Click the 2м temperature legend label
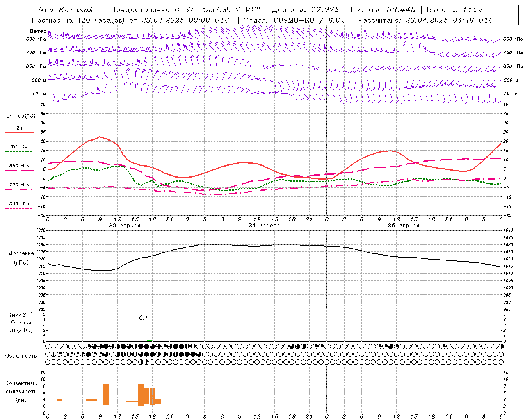Screen dimensions: 525x420 coord(19,128)
